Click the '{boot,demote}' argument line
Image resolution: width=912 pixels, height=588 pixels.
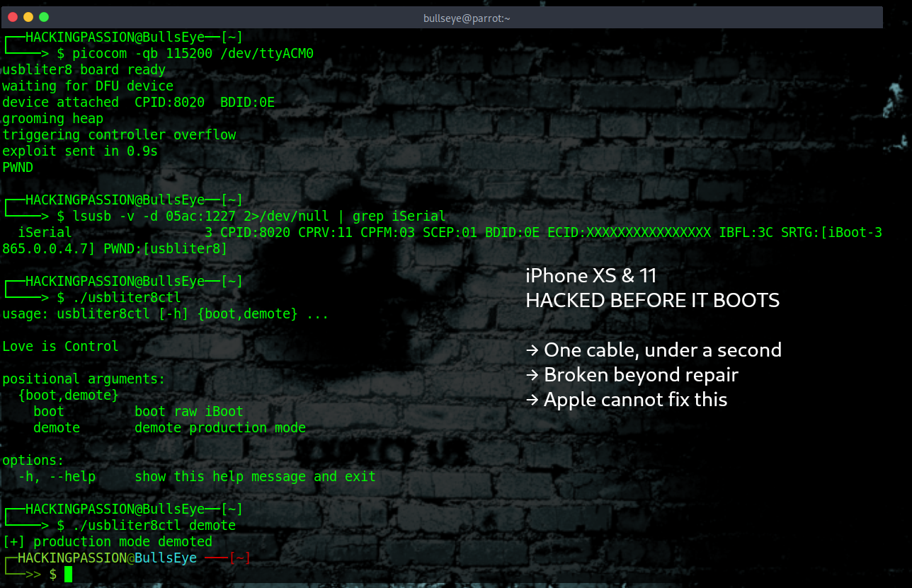pyautogui.click(x=69, y=396)
